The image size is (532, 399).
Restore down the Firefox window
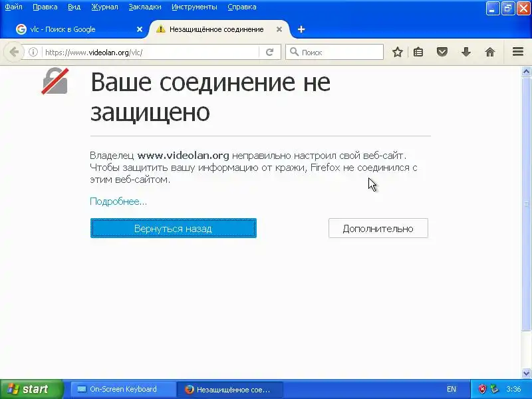(x=508, y=9)
